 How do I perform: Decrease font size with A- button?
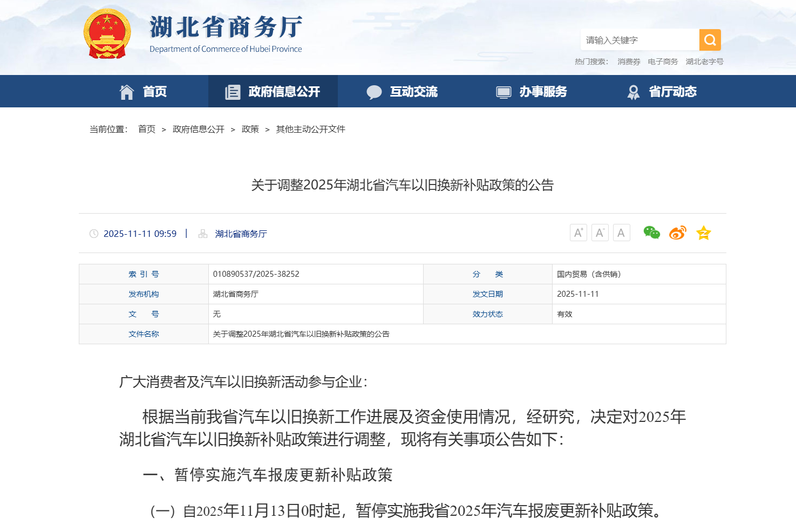tap(600, 233)
